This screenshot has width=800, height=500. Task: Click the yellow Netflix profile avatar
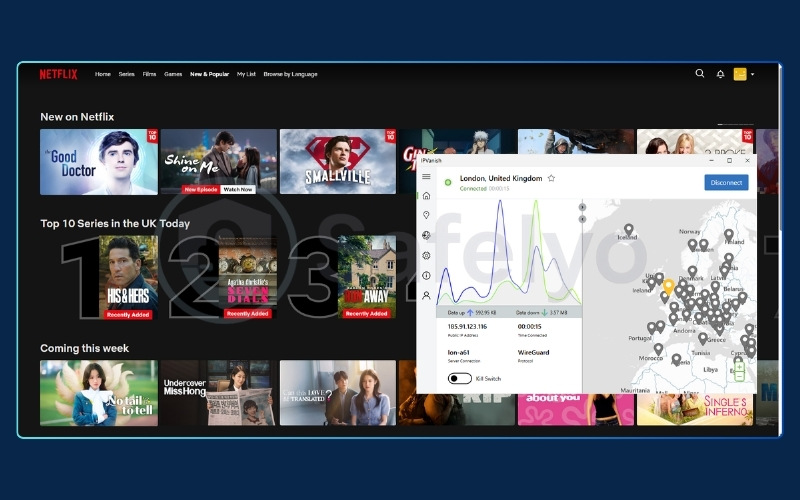coord(740,74)
